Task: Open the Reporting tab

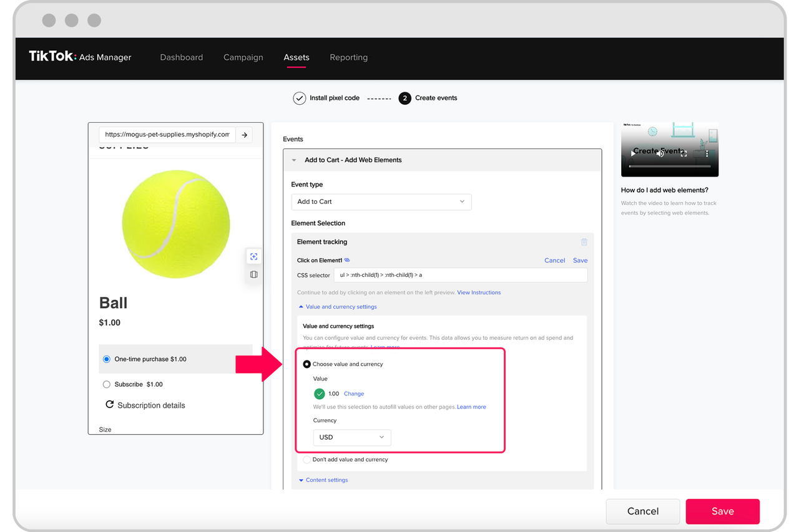Action: click(348, 57)
